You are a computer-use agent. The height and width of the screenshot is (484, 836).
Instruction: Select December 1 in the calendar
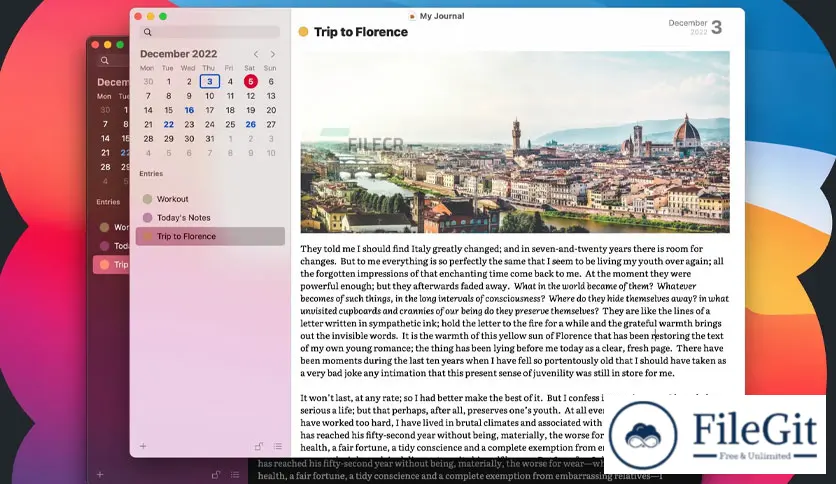point(168,82)
